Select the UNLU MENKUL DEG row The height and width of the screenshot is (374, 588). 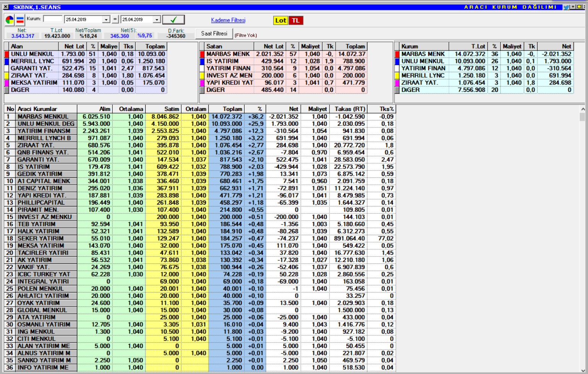[200, 124]
